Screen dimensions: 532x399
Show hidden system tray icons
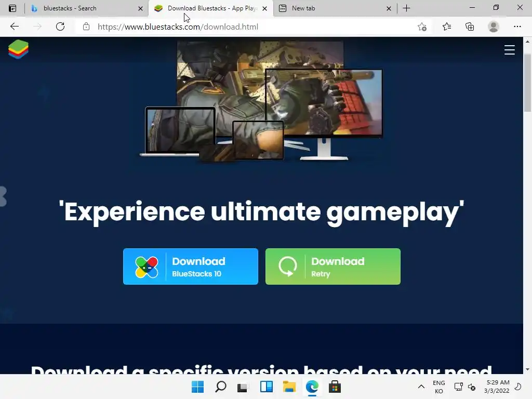[x=421, y=387]
